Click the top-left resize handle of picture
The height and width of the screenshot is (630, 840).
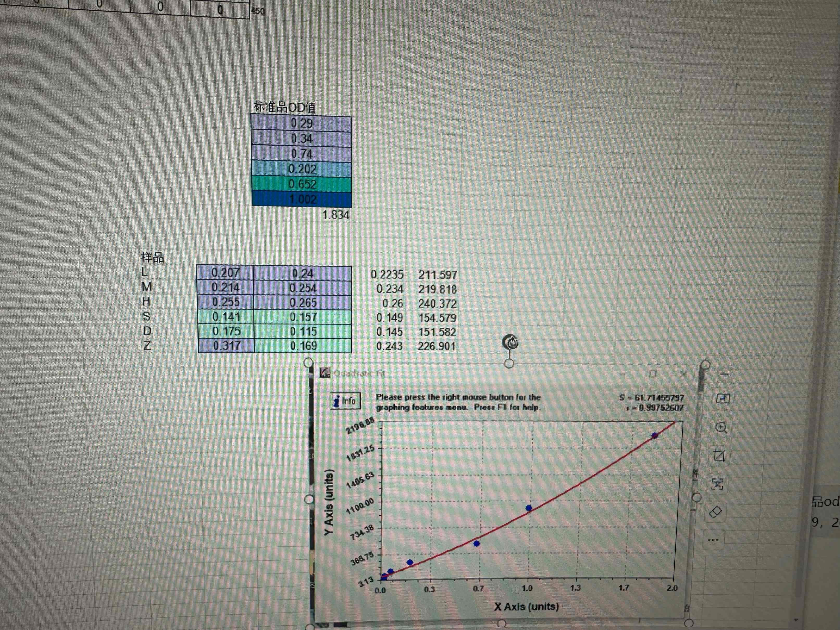(308, 363)
